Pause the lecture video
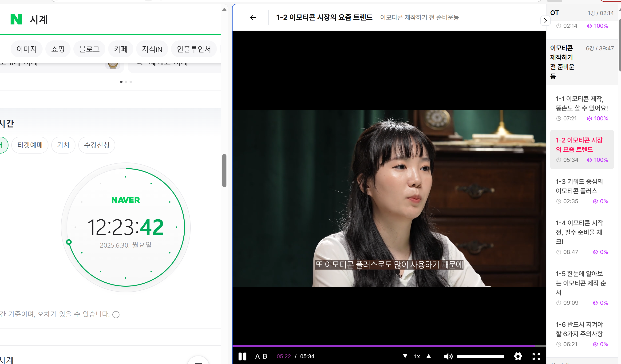The image size is (621, 364). click(242, 356)
